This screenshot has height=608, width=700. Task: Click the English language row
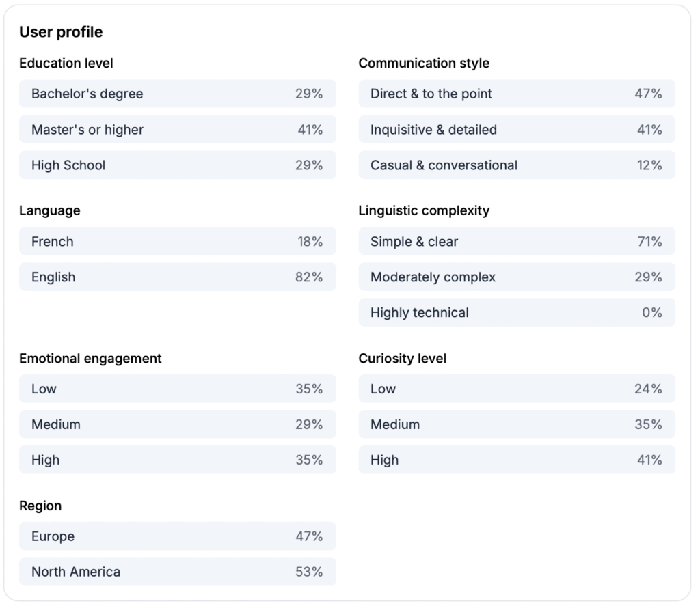177,277
